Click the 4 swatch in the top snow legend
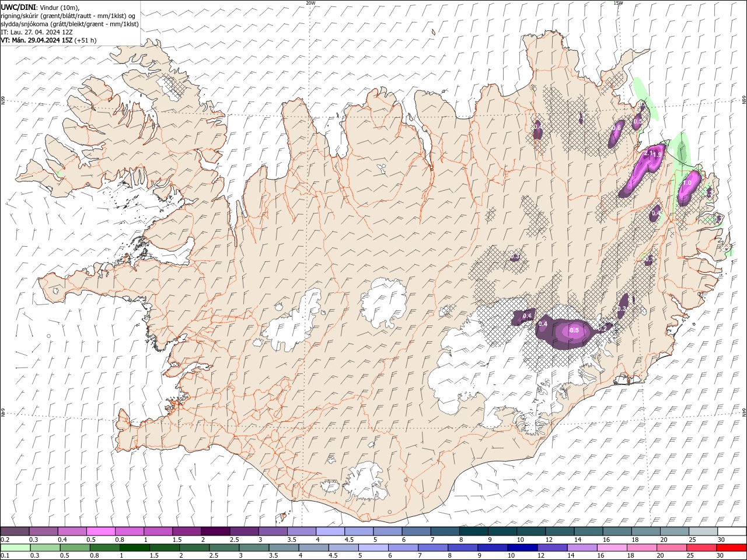Image resolution: width=747 pixels, height=560 pixels. (x=330, y=531)
